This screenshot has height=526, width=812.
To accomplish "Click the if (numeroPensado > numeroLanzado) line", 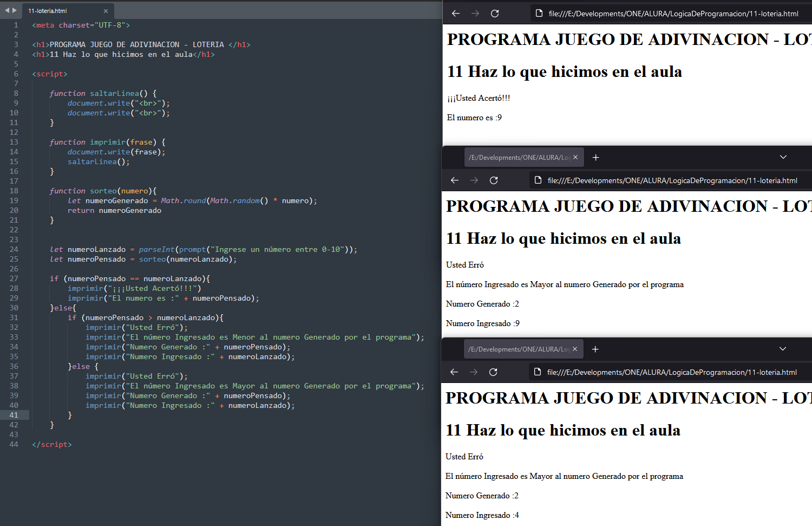I will [146, 317].
